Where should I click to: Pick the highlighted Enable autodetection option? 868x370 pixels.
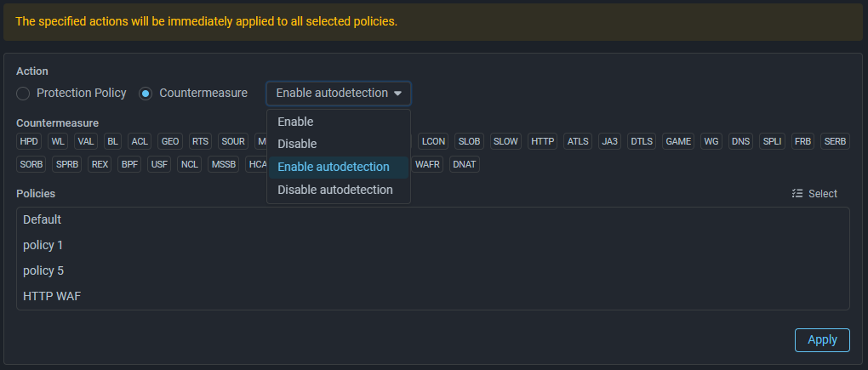(x=333, y=167)
